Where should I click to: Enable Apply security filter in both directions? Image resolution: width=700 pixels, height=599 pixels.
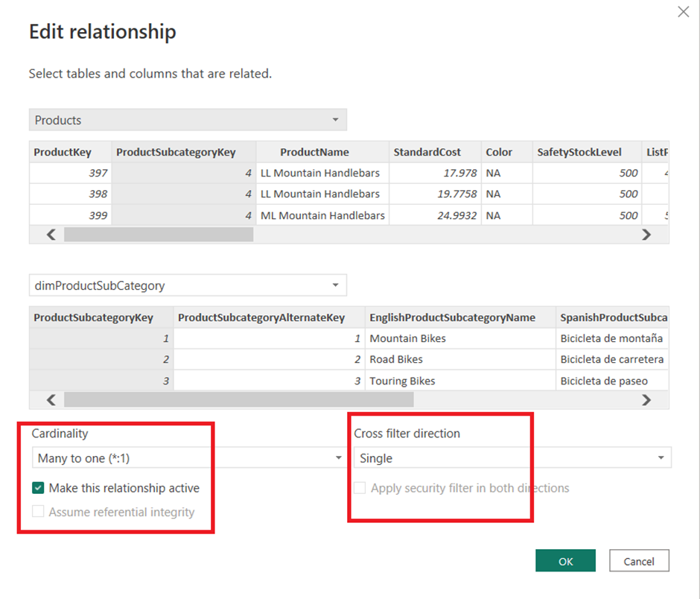360,489
